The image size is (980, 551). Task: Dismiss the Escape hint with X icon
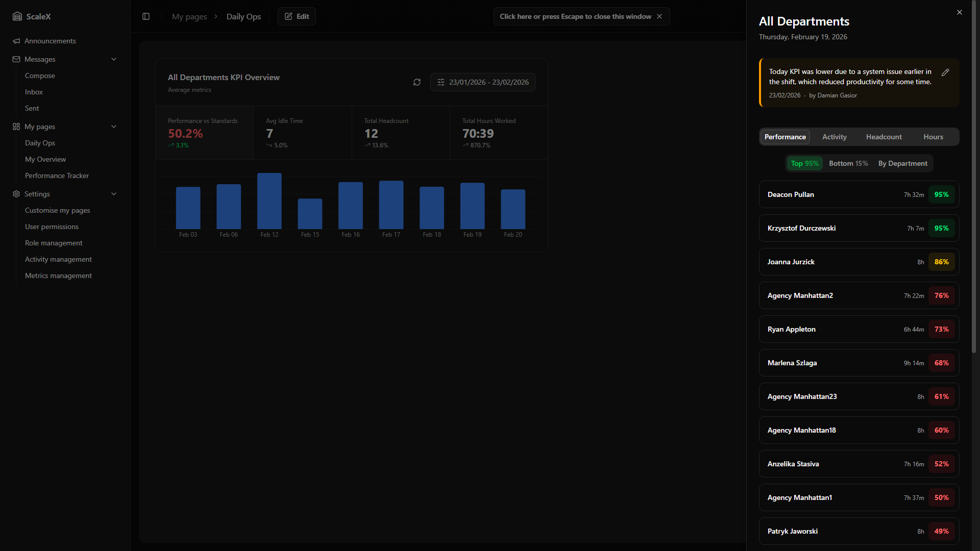pyautogui.click(x=659, y=16)
